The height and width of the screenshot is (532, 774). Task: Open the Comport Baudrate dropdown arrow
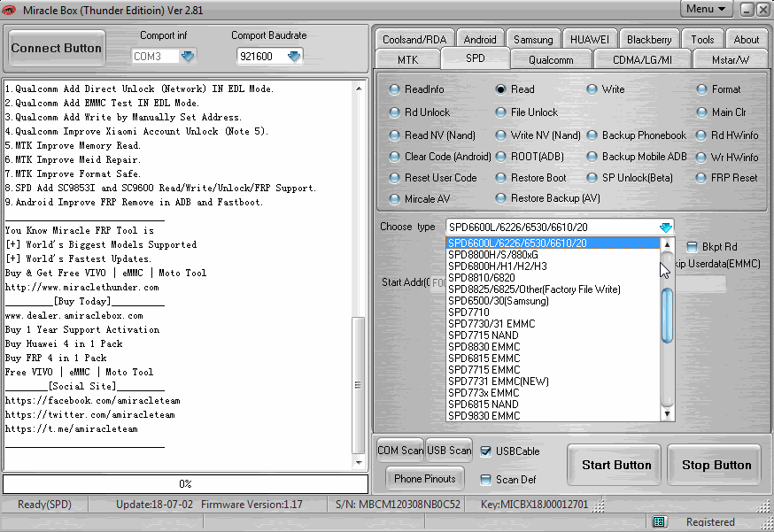[294, 57]
